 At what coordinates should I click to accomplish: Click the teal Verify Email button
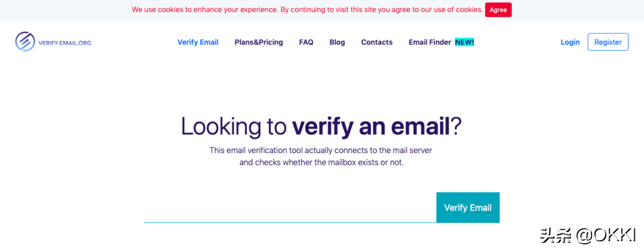click(x=468, y=208)
